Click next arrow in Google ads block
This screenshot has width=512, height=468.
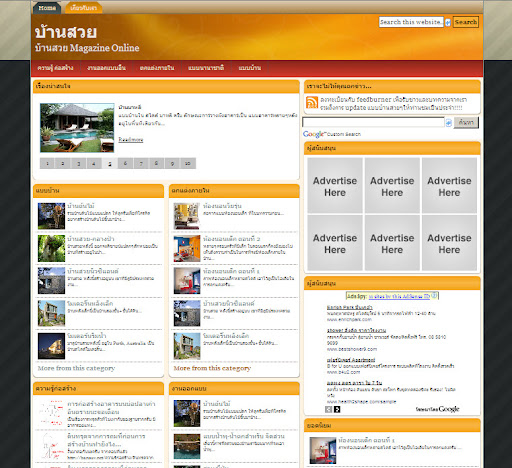click(x=337, y=409)
